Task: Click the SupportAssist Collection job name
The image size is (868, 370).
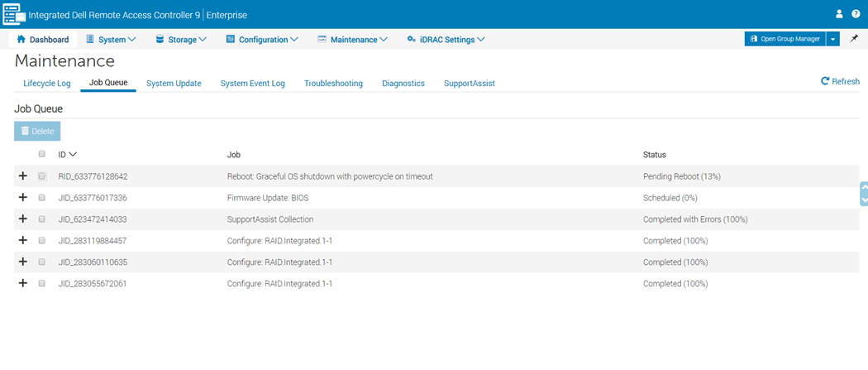Action: point(270,219)
